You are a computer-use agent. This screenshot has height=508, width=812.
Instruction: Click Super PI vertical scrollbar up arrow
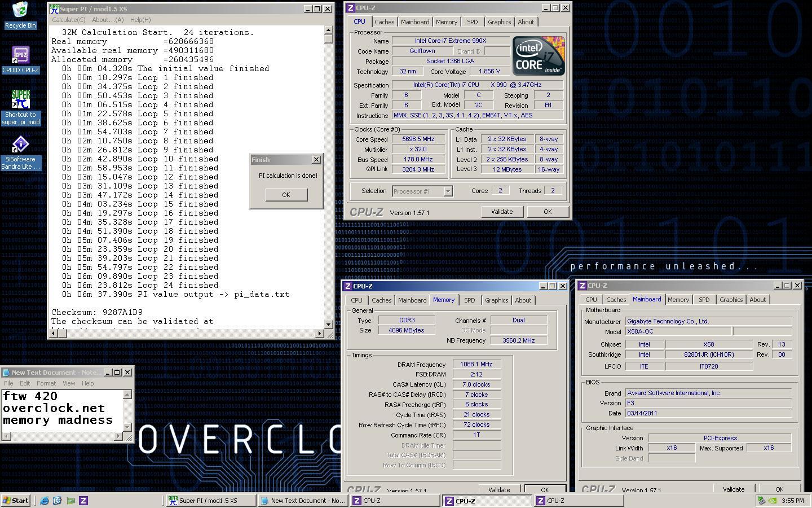[x=329, y=31]
